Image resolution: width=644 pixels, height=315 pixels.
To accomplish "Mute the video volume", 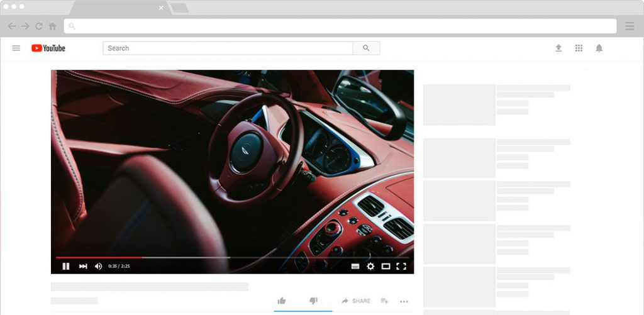I will 99,266.
